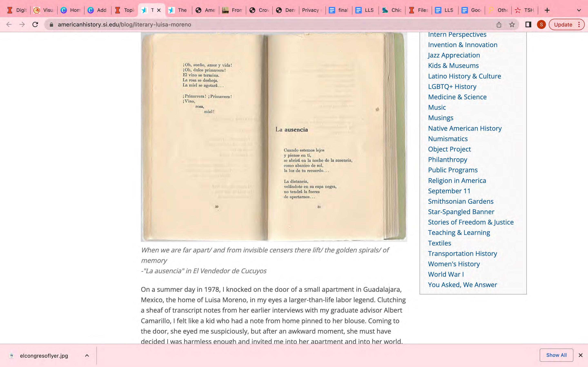Expand the tab search chevron
Screen dimensions: 588x367
click(579, 10)
